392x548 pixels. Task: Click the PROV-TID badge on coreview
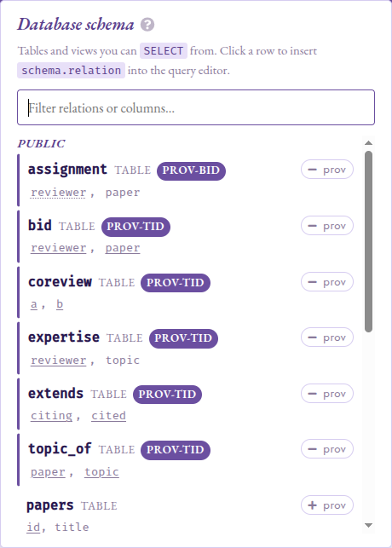coord(176,283)
